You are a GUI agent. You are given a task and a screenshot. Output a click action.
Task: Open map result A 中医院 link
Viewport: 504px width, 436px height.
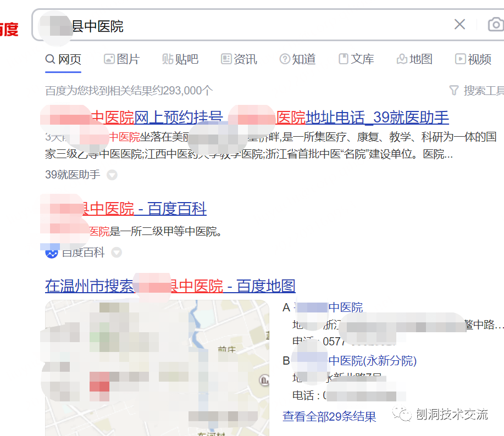(346, 308)
